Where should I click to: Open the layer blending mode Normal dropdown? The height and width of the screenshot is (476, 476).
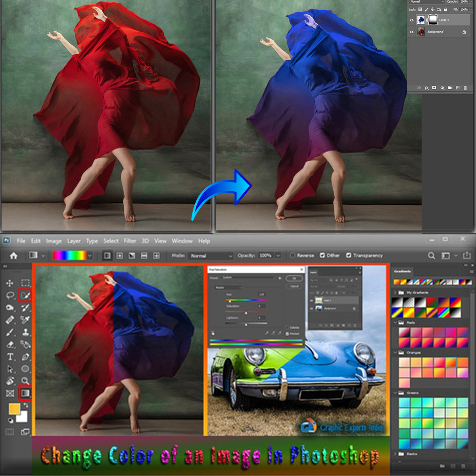point(426,2)
